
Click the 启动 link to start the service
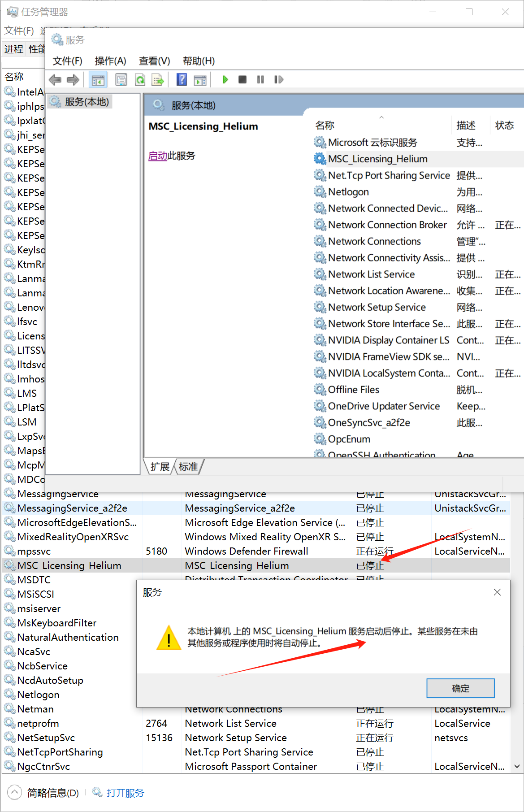pyautogui.click(x=158, y=156)
